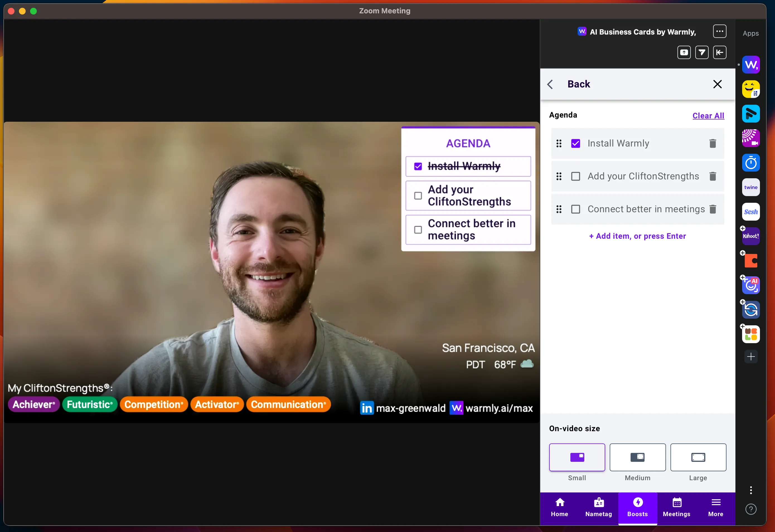
Task: Check the Connect better in meetings checkbox
Action: click(x=575, y=209)
